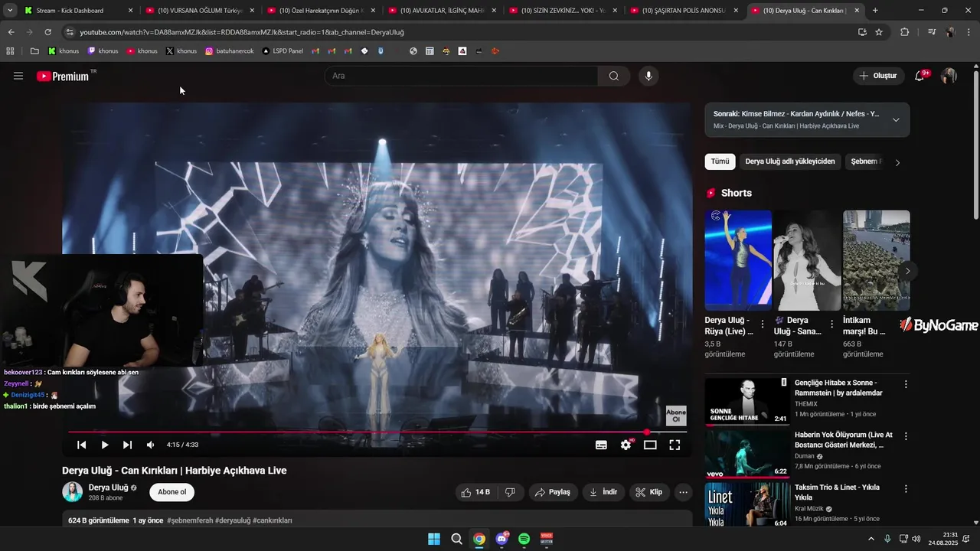Select the Tümü filter chip
The image size is (980, 551).
pos(720,161)
